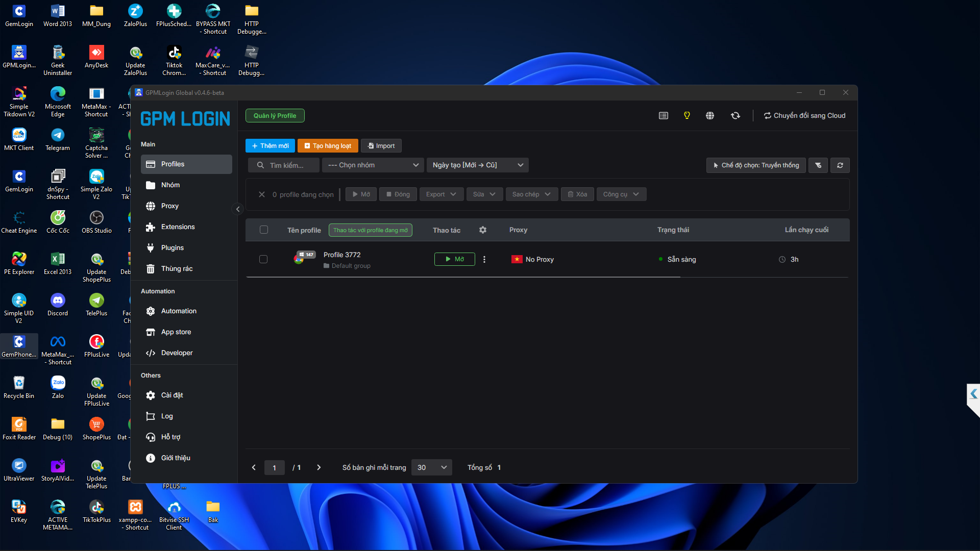Open EVKey desktop icon

(x=19, y=511)
